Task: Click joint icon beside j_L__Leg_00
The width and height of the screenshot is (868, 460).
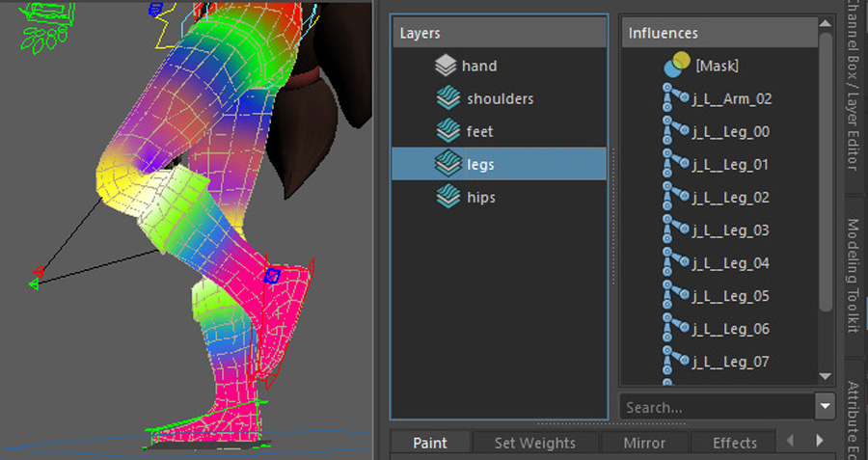Action: 674,131
